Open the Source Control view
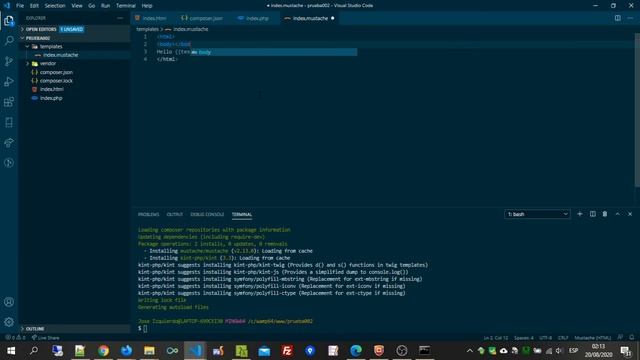The width and height of the screenshot is (640, 360). click(x=9, y=61)
